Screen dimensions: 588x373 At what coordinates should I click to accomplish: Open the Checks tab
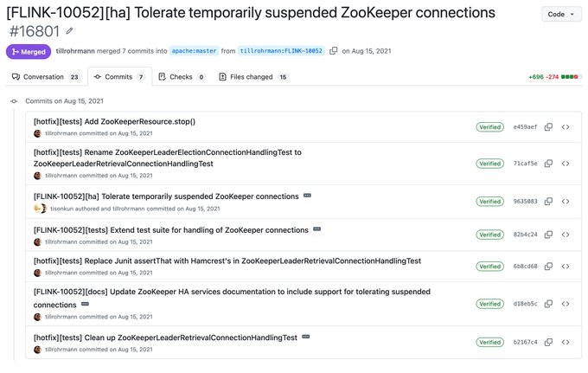pos(182,77)
